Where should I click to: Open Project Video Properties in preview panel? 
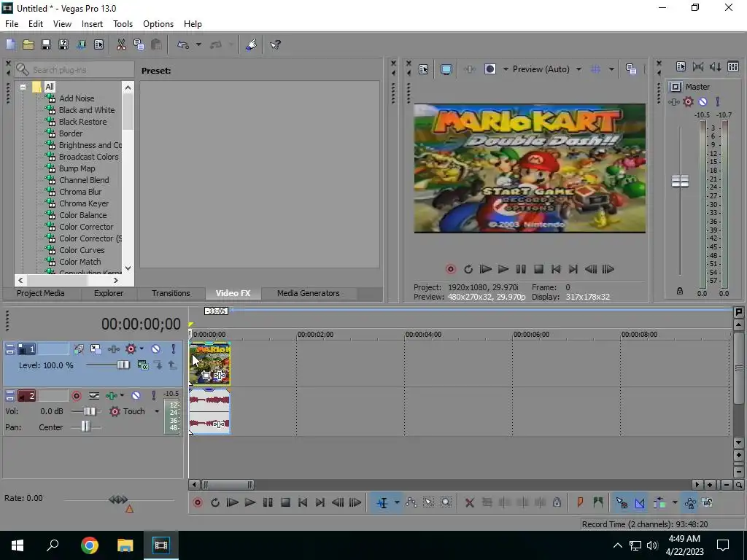pyautogui.click(x=424, y=69)
